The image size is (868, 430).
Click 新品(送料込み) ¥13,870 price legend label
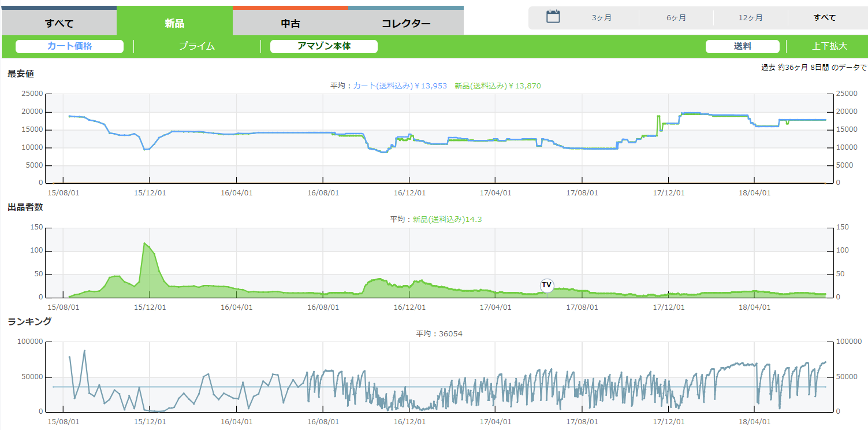click(497, 86)
